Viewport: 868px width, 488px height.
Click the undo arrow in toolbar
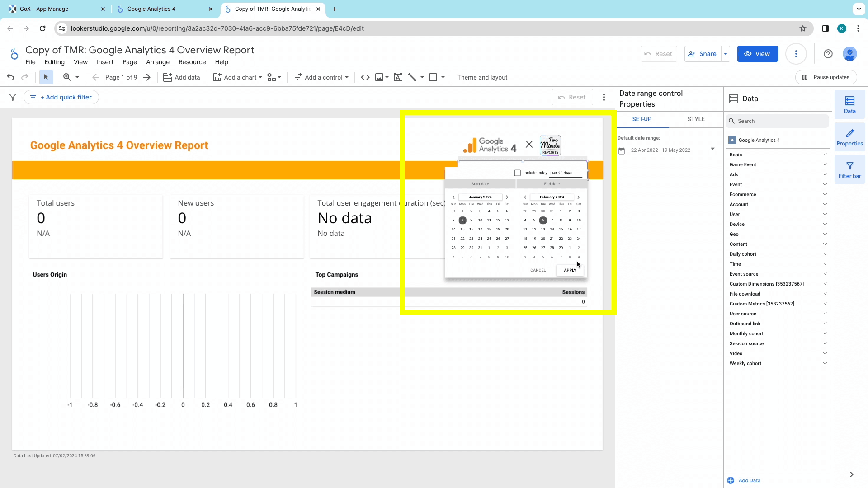10,77
